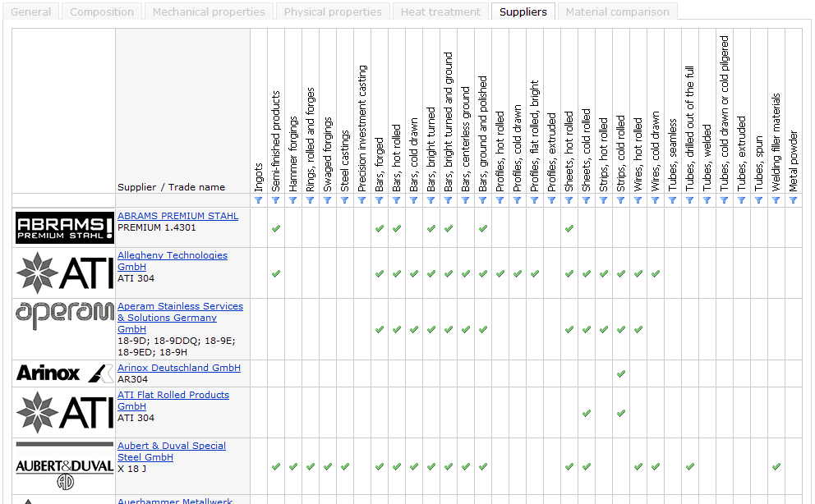Click the Bars, hot rolled filter icon
The width and height of the screenshot is (815, 504).
click(x=397, y=200)
